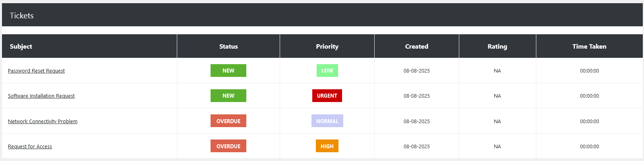644x161 pixels.
Task: Click the URGENT priority badge
Action: (327, 96)
